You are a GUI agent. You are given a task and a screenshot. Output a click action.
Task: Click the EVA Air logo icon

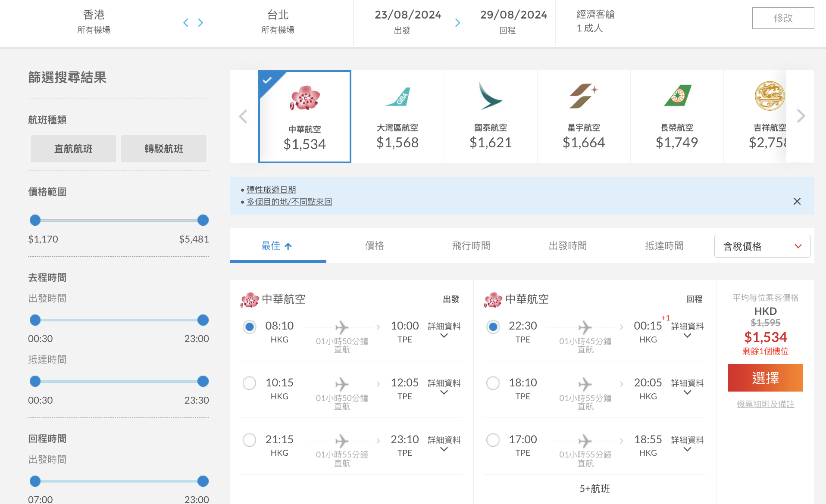point(677,96)
